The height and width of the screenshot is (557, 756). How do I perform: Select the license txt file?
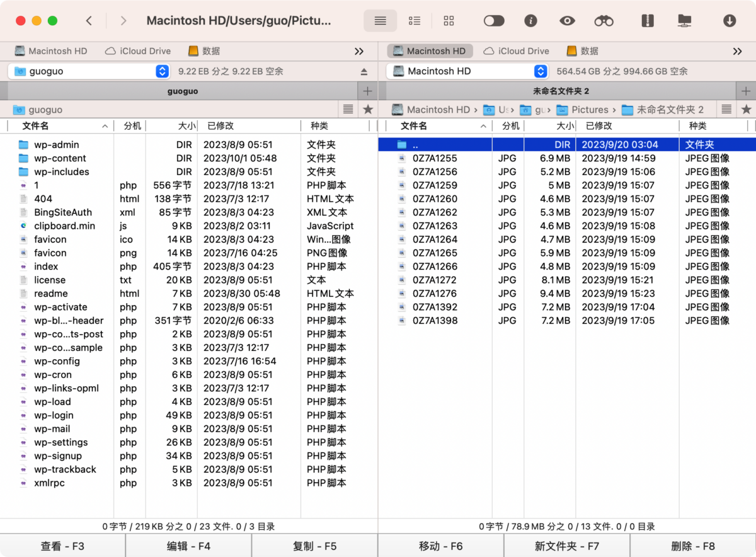click(x=188, y=280)
